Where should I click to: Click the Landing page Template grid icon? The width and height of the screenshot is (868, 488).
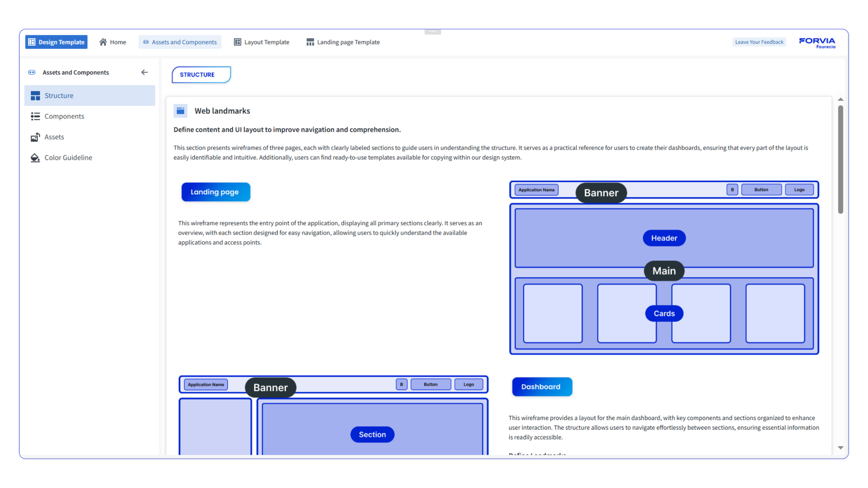pos(310,42)
